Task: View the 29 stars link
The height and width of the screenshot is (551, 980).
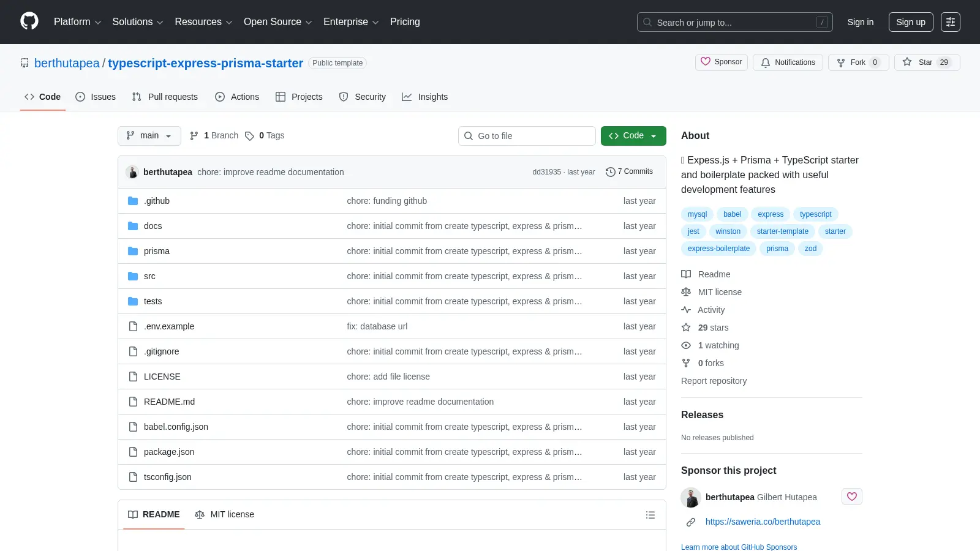Action: click(x=705, y=328)
